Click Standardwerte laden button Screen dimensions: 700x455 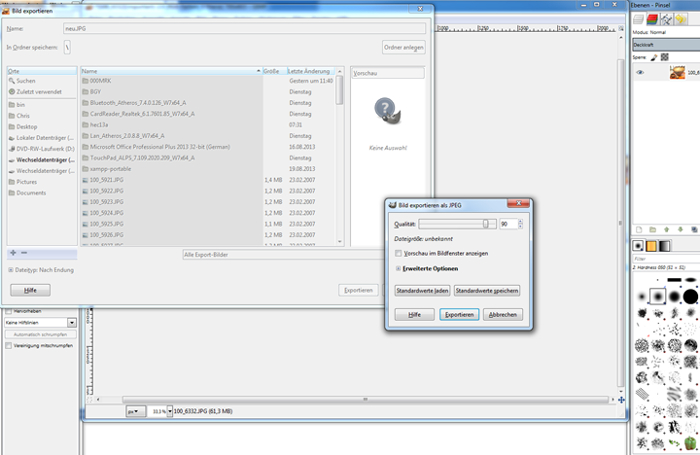pyautogui.click(x=422, y=290)
